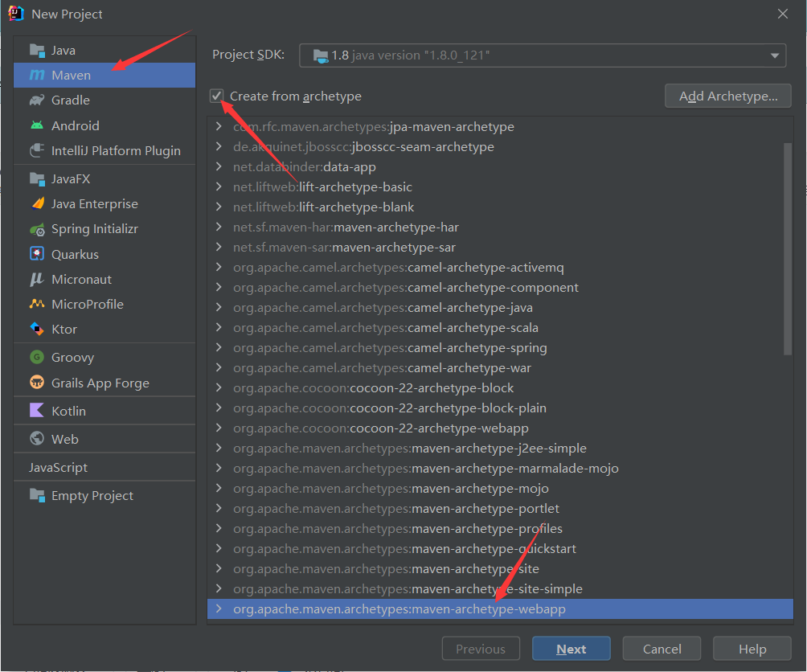
Task: Select camel-archetype-war row
Action: pos(500,368)
